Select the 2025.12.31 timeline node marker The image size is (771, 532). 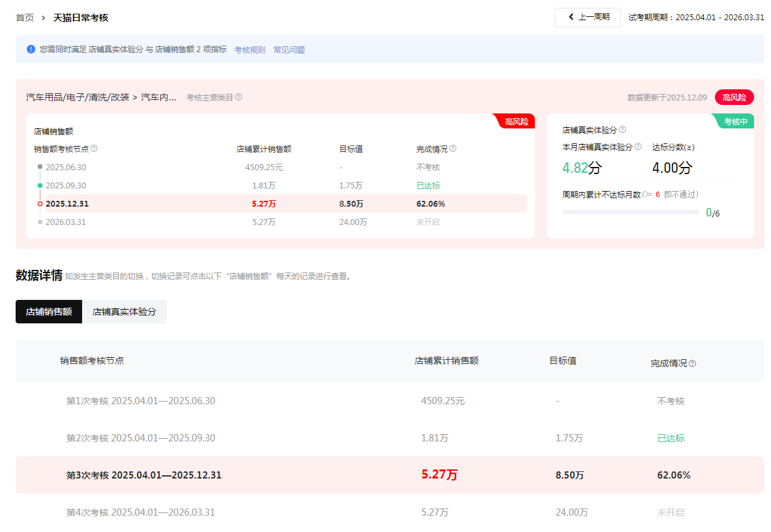[x=40, y=203]
